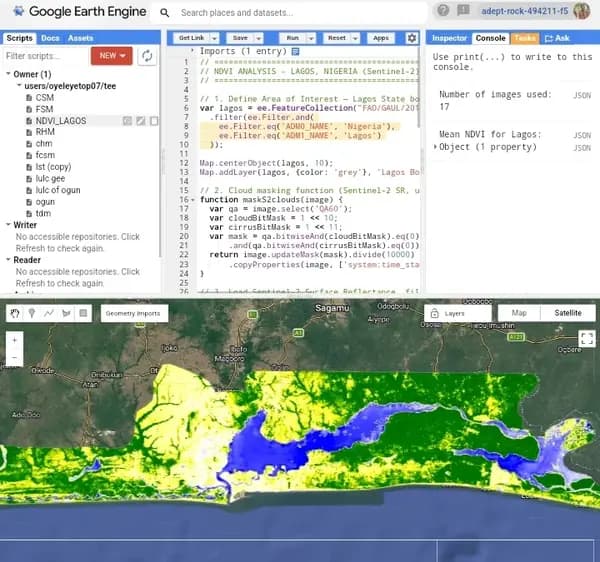The image size is (600, 562).
Task: Collapse the Writer section
Action: coord(8,224)
